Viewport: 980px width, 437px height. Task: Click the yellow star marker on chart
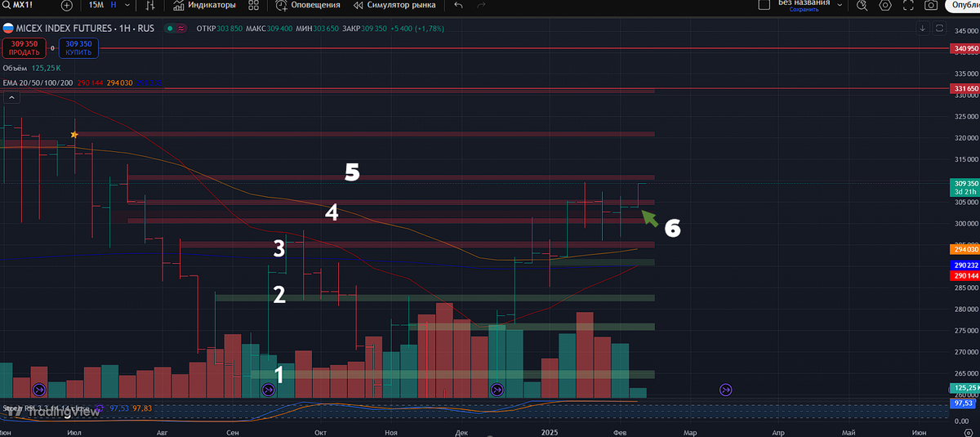pyautogui.click(x=74, y=134)
